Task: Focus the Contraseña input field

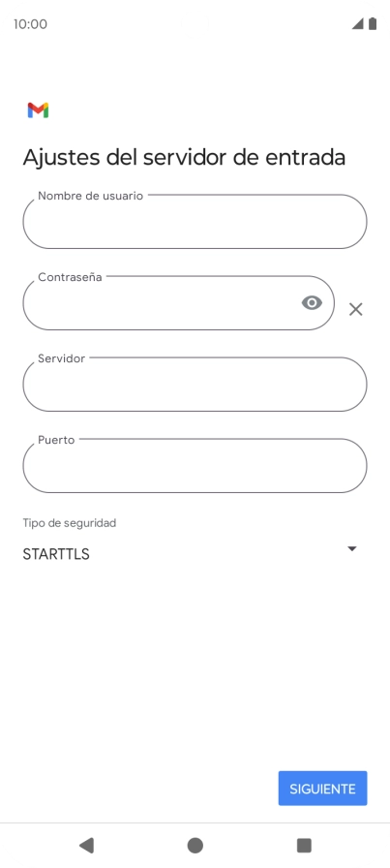Action: click(x=178, y=303)
